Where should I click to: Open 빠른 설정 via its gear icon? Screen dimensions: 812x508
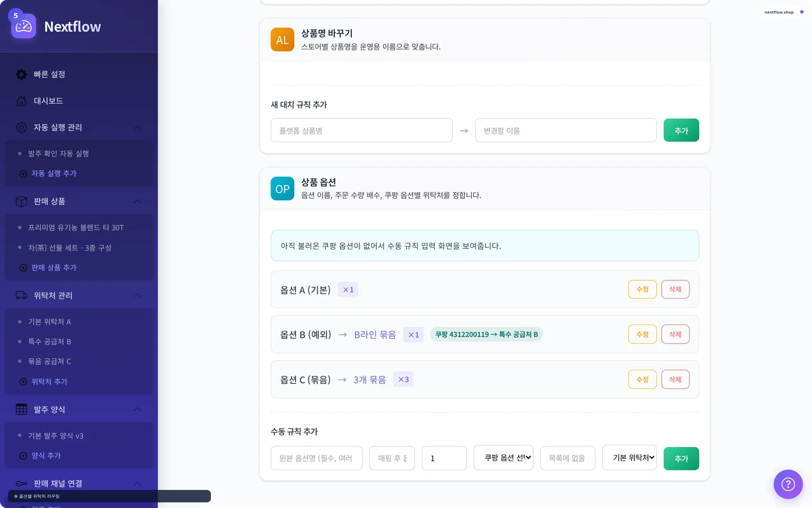(21, 74)
